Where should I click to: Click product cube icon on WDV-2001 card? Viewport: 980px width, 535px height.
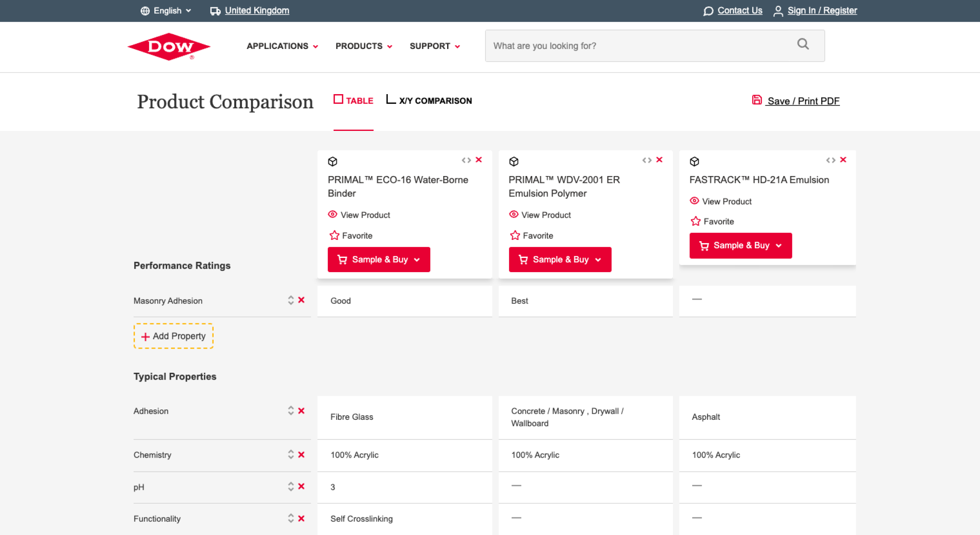coord(514,161)
